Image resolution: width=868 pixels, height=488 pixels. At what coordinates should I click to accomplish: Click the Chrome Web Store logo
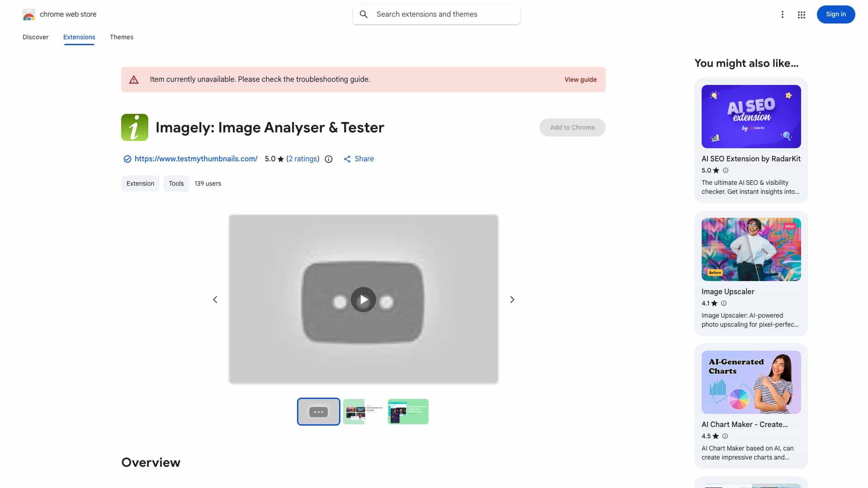coord(29,14)
